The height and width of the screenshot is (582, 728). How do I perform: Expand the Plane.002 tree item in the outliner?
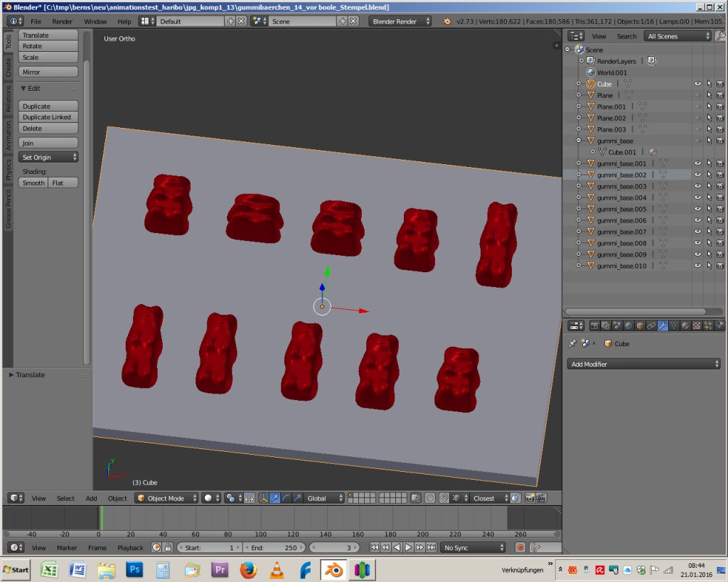pyautogui.click(x=580, y=118)
